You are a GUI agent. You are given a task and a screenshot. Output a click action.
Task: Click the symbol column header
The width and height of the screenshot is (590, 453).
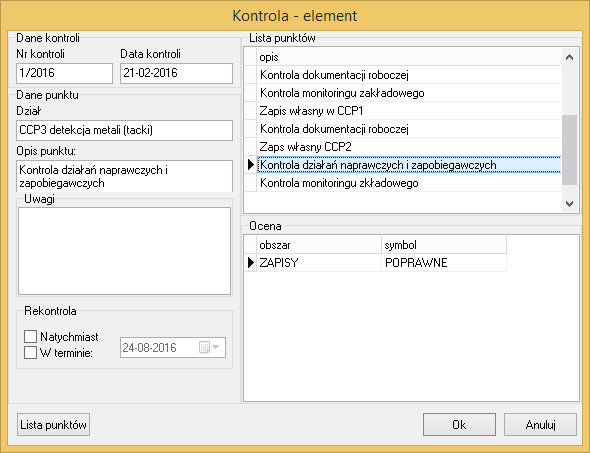[x=444, y=245]
